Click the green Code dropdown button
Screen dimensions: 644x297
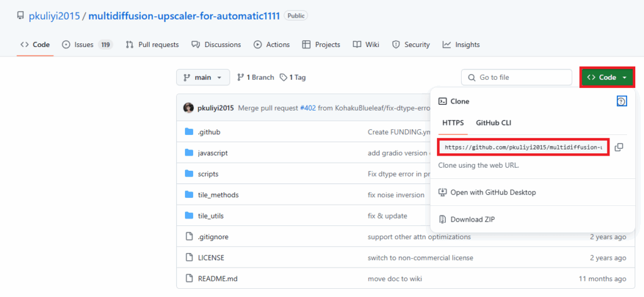[x=608, y=77]
